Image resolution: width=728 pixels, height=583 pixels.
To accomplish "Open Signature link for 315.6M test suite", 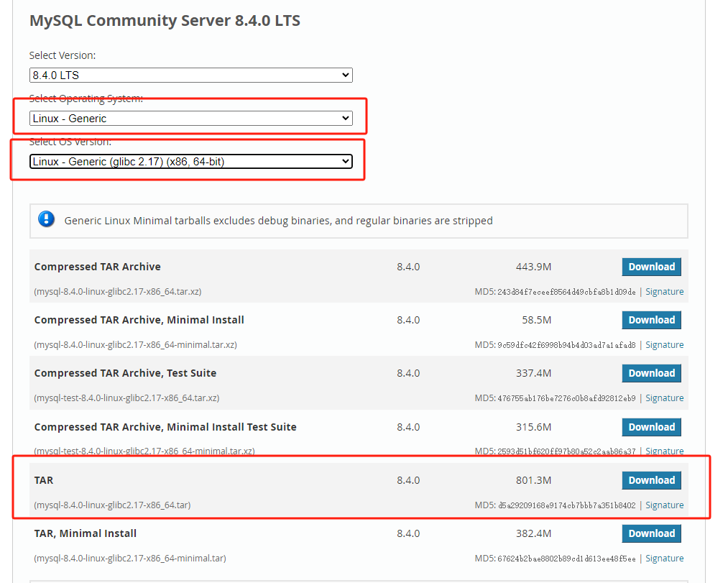I will click(664, 451).
